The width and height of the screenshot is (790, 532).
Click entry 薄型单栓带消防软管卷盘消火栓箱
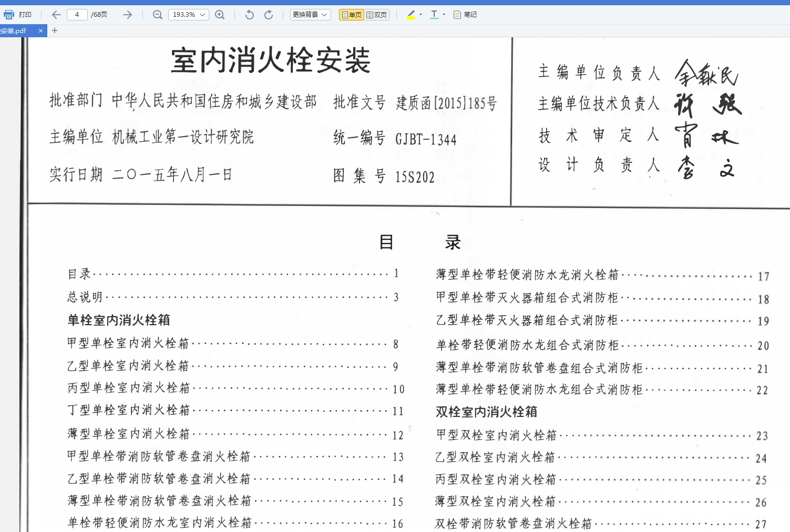pyautogui.click(x=235, y=501)
